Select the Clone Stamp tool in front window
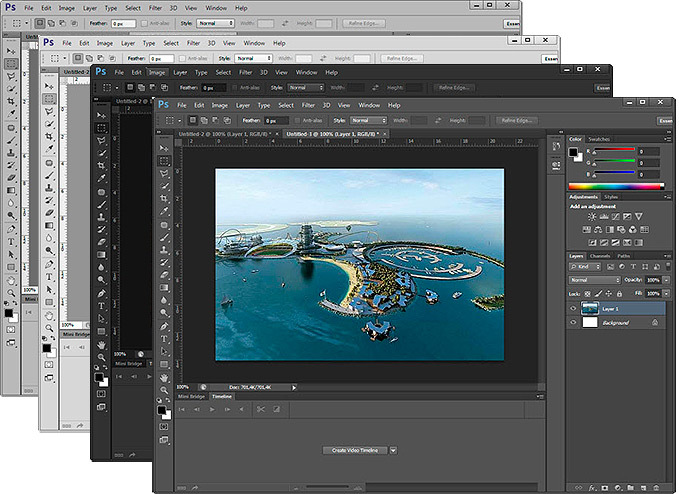The image size is (679, 494). coord(164,250)
